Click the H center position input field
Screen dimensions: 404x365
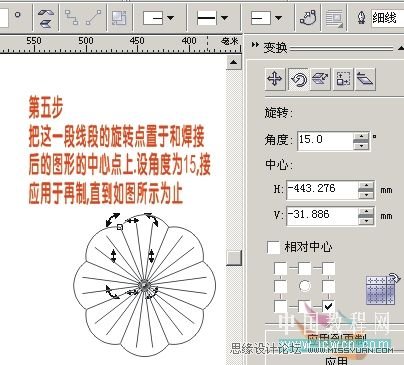click(322, 190)
